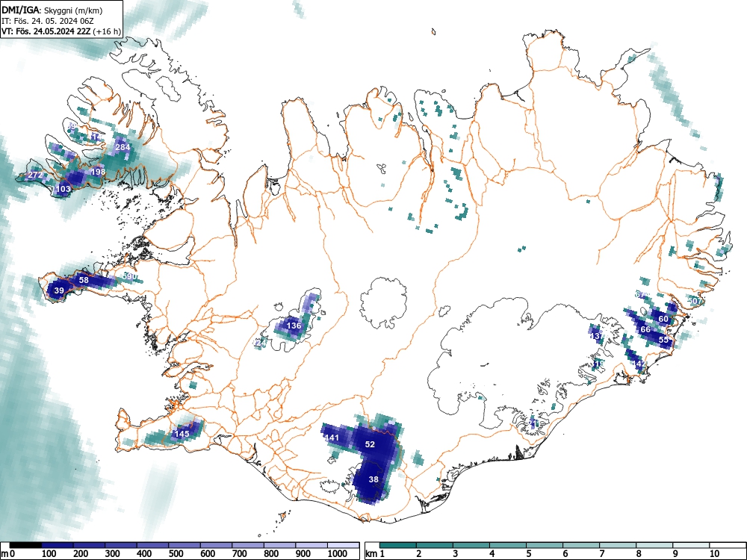This screenshot has height=560, width=747.
Task: Click the 145 value on Reykjanes peninsula
Action: tap(182, 434)
